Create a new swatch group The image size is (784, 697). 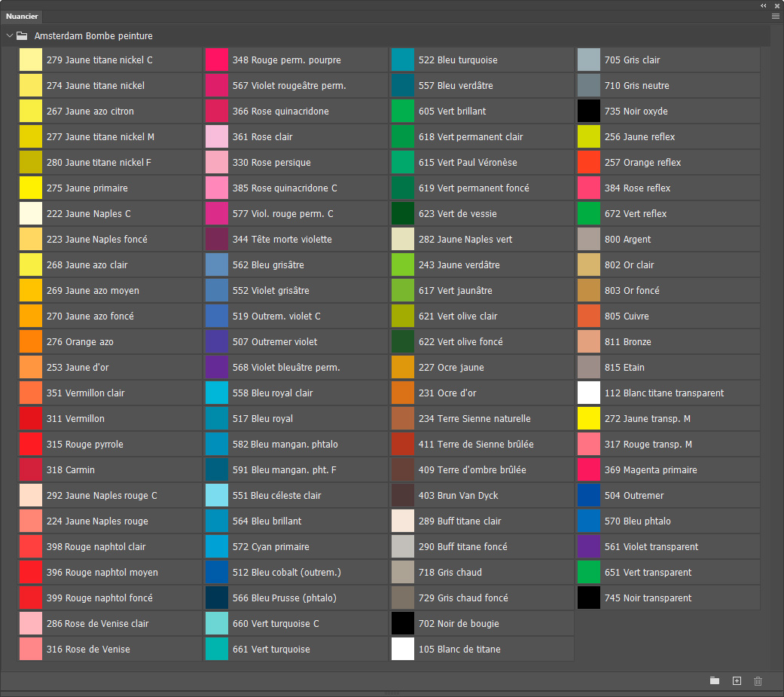pos(715,680)
